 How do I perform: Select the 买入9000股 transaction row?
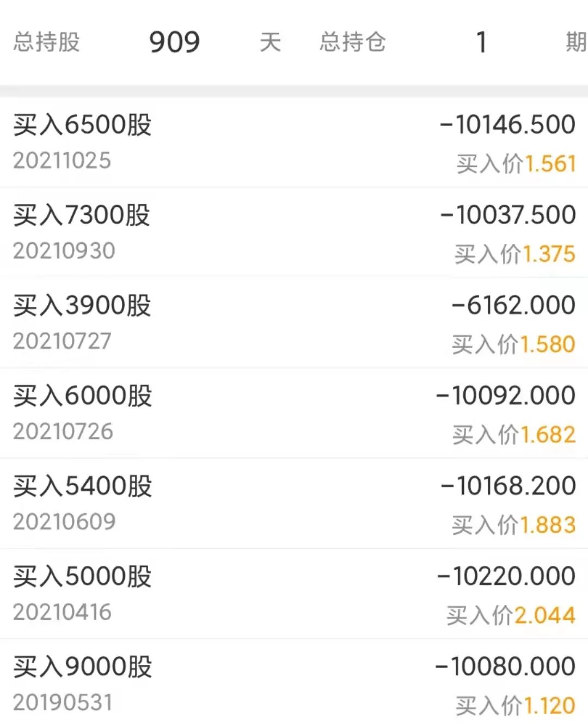pos(294,684)
